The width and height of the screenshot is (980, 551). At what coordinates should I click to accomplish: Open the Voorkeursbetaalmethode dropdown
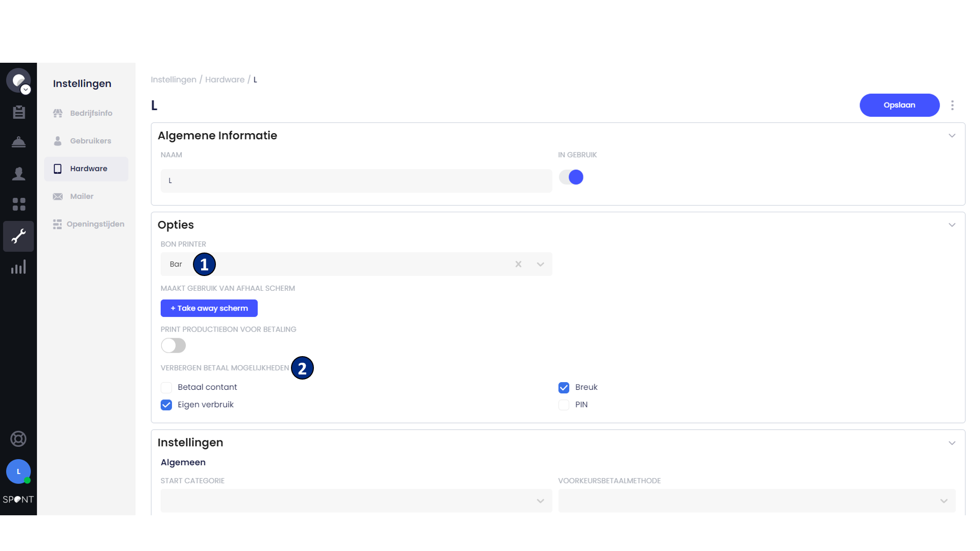(756, 501)
